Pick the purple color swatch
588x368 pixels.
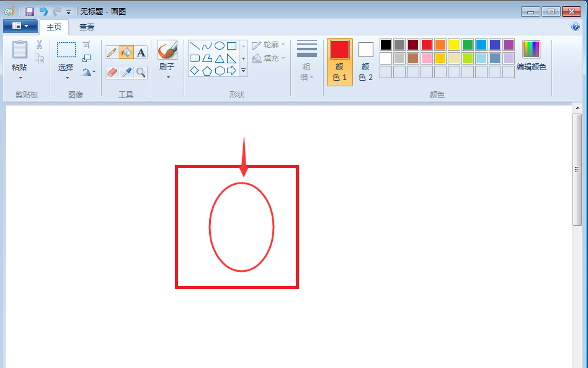click(x=509, y=45)
